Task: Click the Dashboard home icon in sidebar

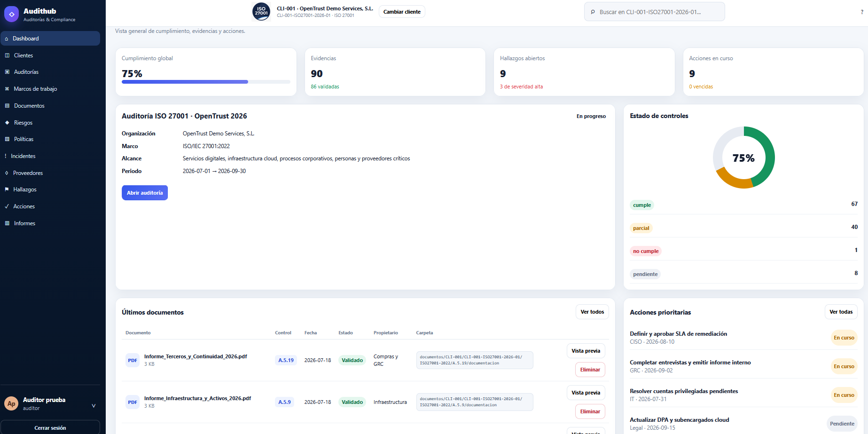Action: [7, 39]
